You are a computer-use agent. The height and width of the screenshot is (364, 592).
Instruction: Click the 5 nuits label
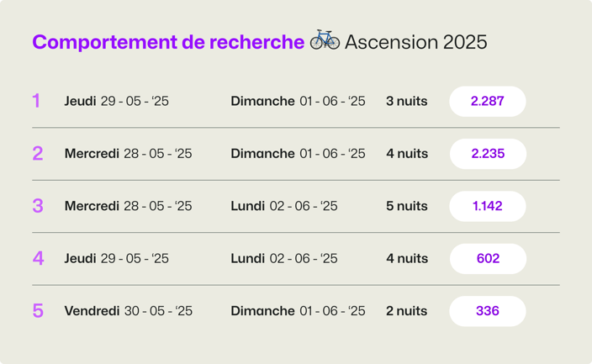tap(407, 206)
